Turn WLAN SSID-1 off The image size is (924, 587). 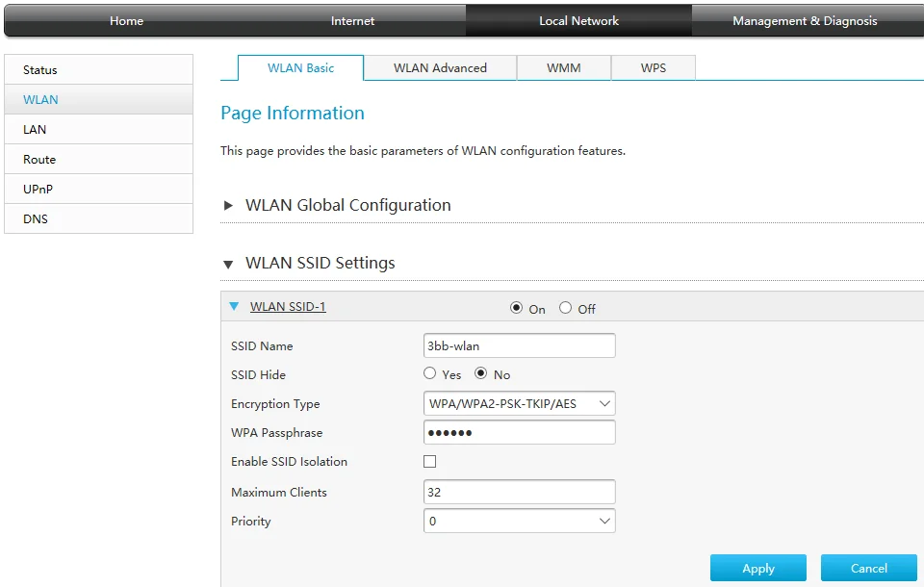[x=566, y=308]
